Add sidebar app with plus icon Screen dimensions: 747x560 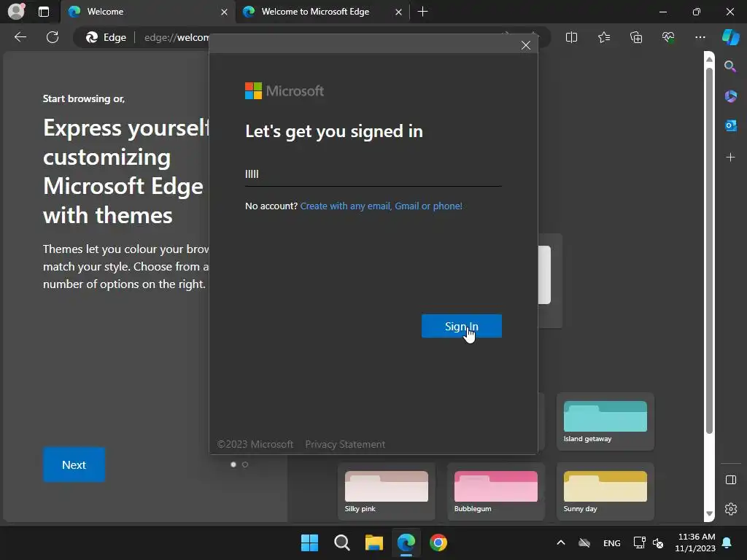pos(730,157)
